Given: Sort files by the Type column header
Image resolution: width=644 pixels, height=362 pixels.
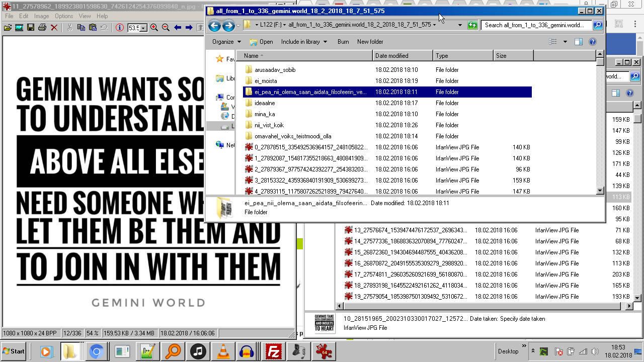Looking at the screenshot, I should click(463, 56).
